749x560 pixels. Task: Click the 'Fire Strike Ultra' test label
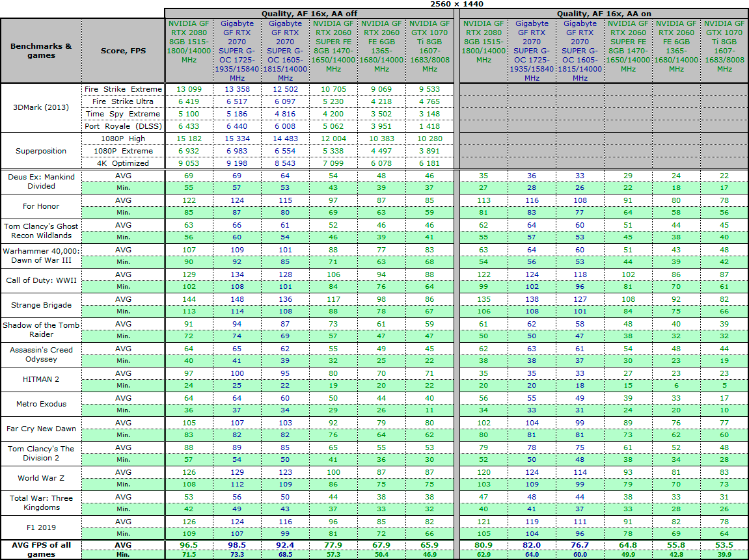coord(123,101)
